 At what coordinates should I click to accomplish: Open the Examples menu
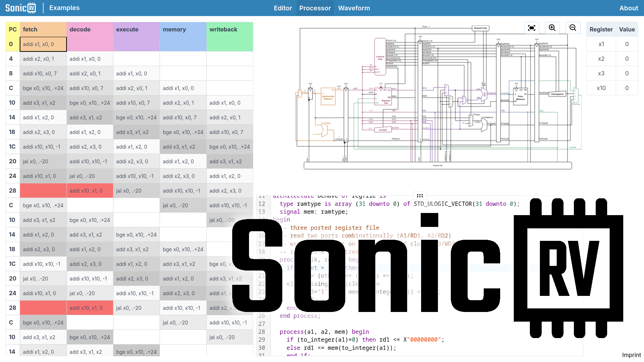tap(64, 8)
